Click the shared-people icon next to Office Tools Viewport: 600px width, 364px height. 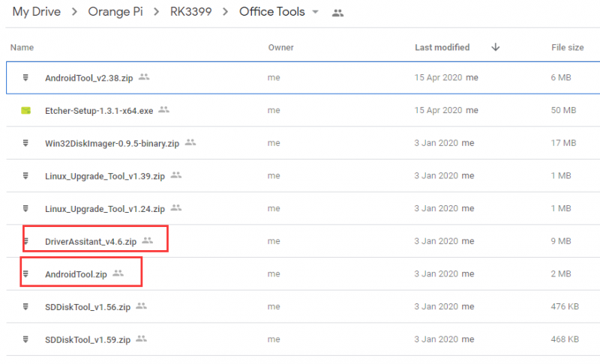click(x=337, y=13)
